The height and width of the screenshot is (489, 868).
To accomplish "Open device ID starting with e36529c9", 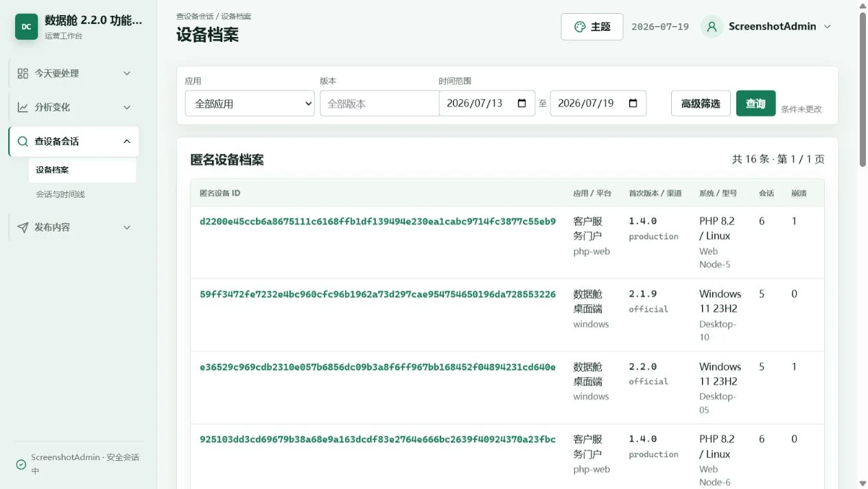I will click(377, 367).
